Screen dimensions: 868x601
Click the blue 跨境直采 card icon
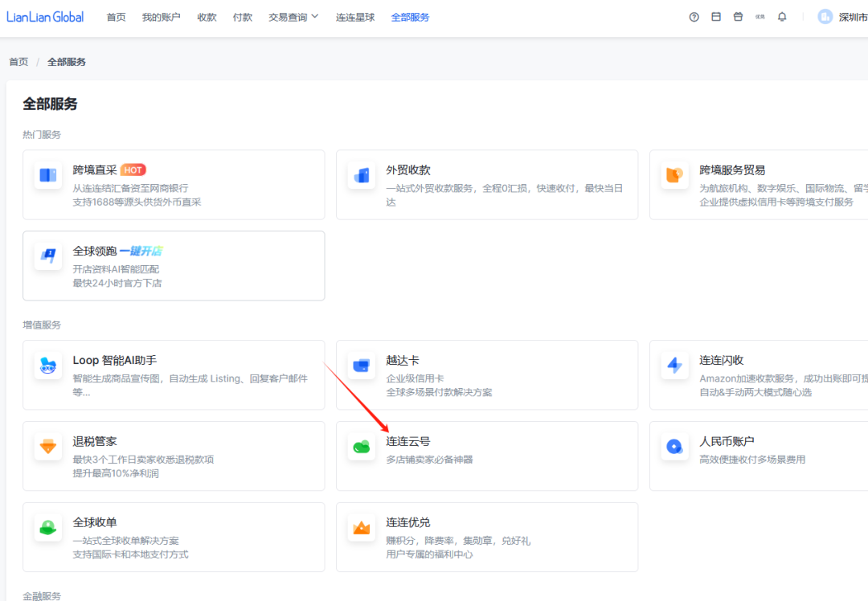[x=48, y=175]
